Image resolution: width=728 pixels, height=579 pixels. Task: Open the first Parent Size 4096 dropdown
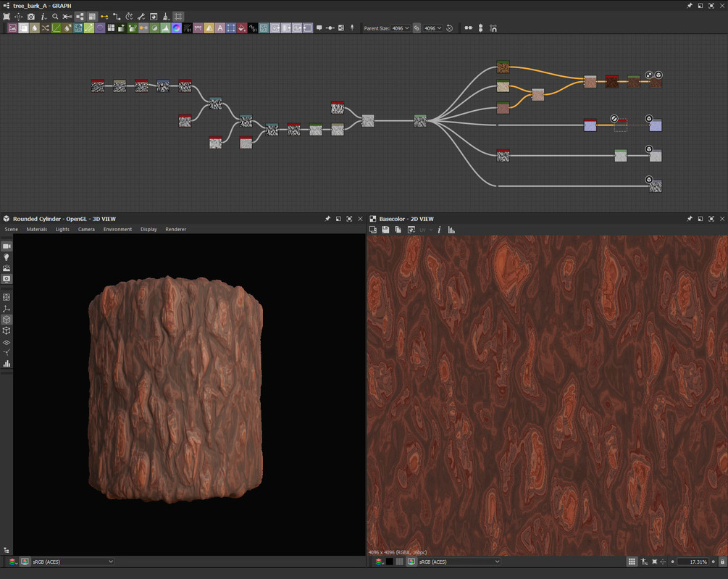click(x=401, y=28)
